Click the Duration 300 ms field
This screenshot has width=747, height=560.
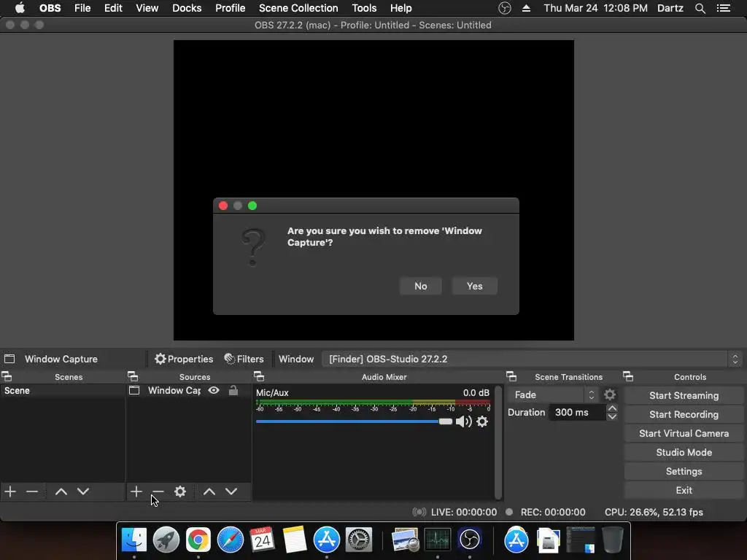point(578,413)
